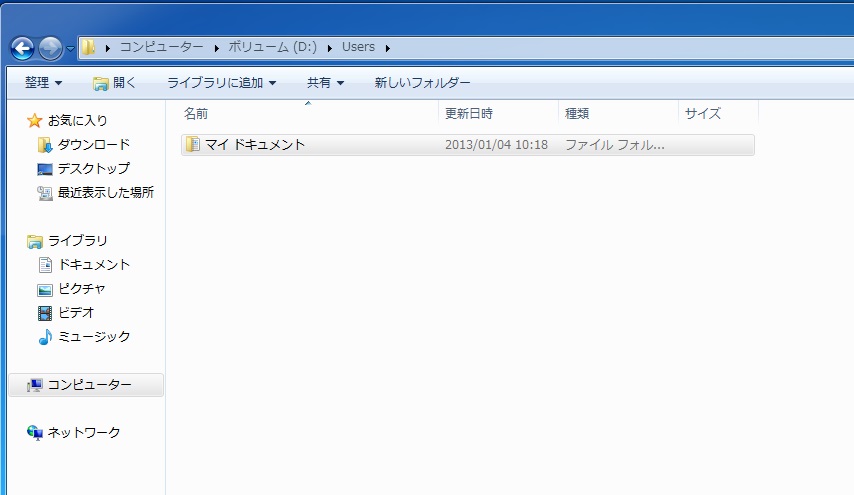Create a folder with 新しいフォルダー

[x=422, y=83]
